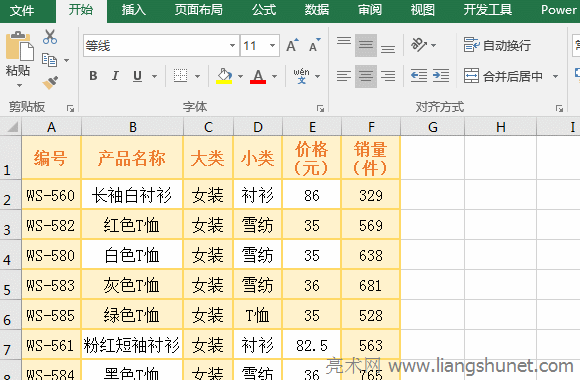Switch to the 视图 tab
The width and height of the screenshot is (580, 380).
(x=422, y=10)
